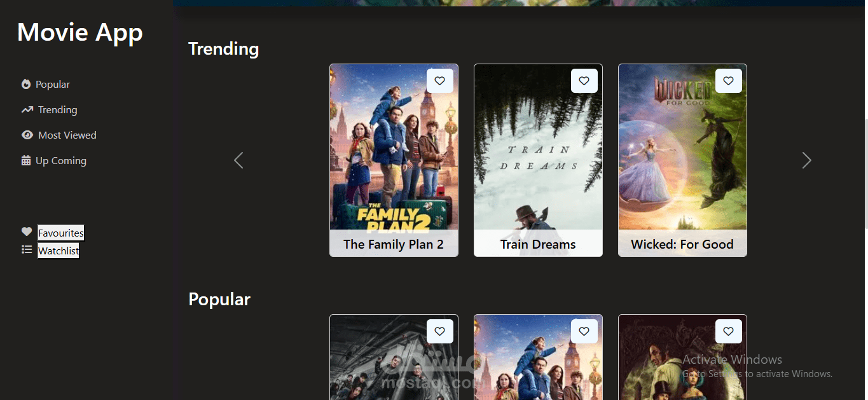
Task: Click the flame icon beside Popular
Action: (x=26, y=84)
